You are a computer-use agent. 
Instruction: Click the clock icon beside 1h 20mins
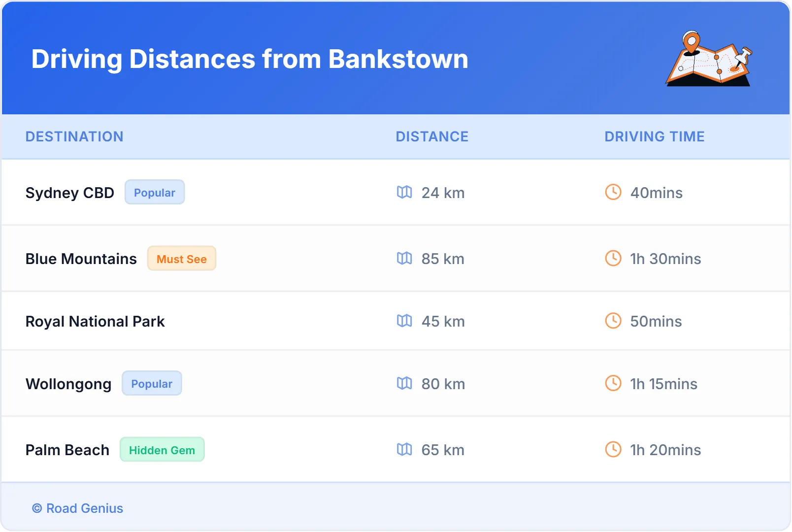613,449
